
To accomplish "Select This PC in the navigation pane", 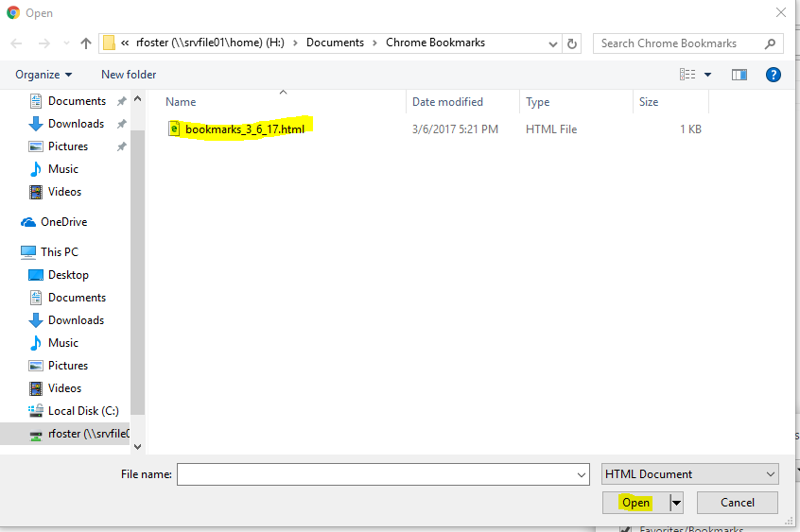I will [x=50, y=252].
